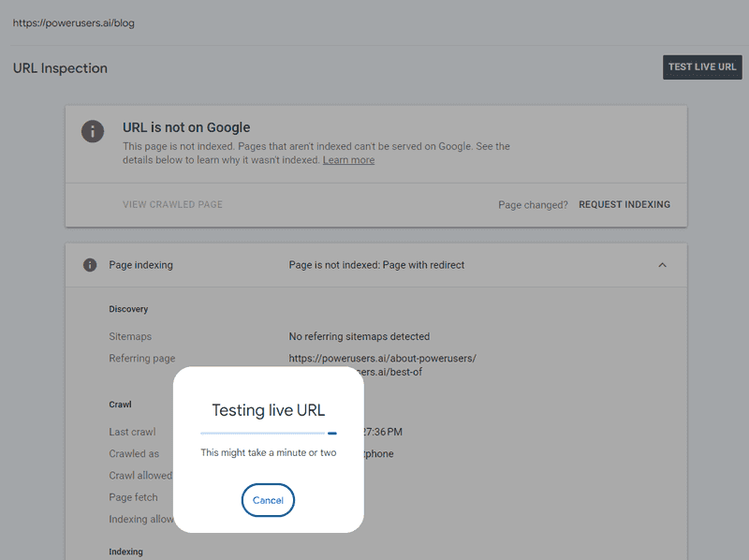749x560 pixels.
Task: Click the Page fetch row label
Action: tap(133, 497)
